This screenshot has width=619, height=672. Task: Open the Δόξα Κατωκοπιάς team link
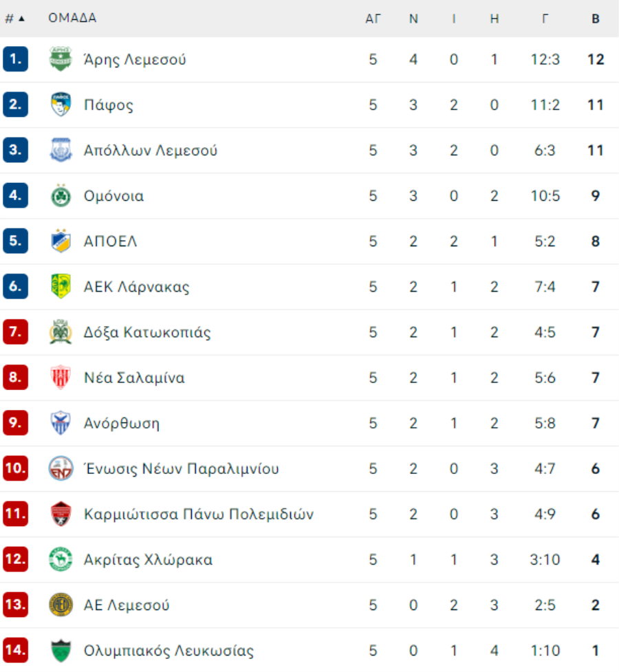pyautogui.click(x=147, y=332)
